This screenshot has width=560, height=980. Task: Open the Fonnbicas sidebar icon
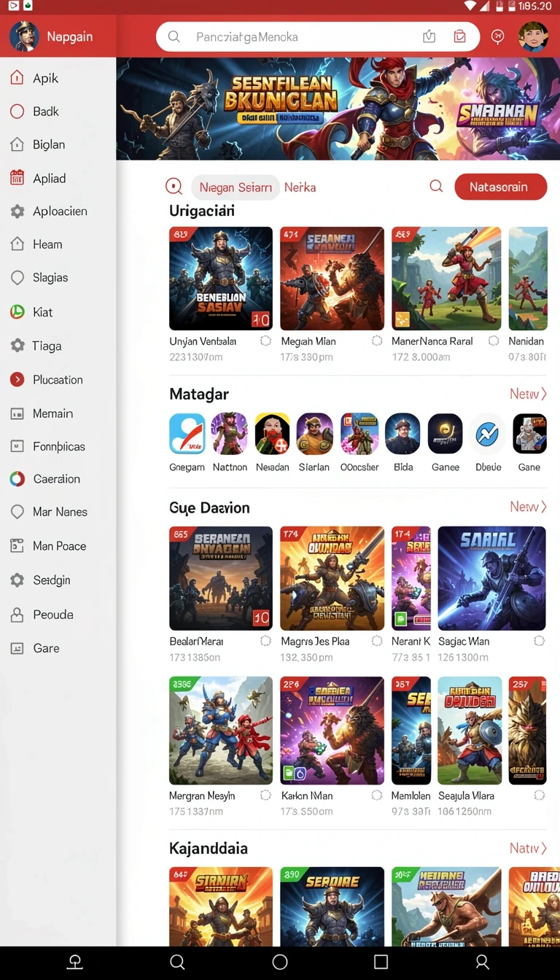point(17,446)
